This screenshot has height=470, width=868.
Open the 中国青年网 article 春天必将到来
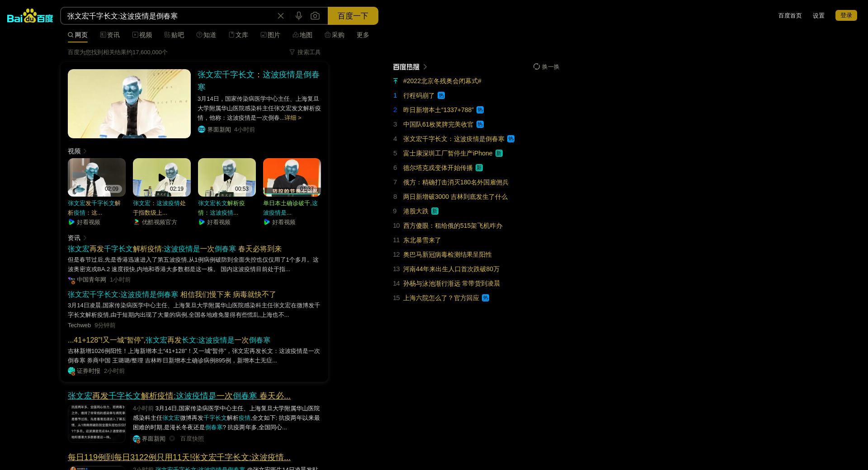click(175, 249)
